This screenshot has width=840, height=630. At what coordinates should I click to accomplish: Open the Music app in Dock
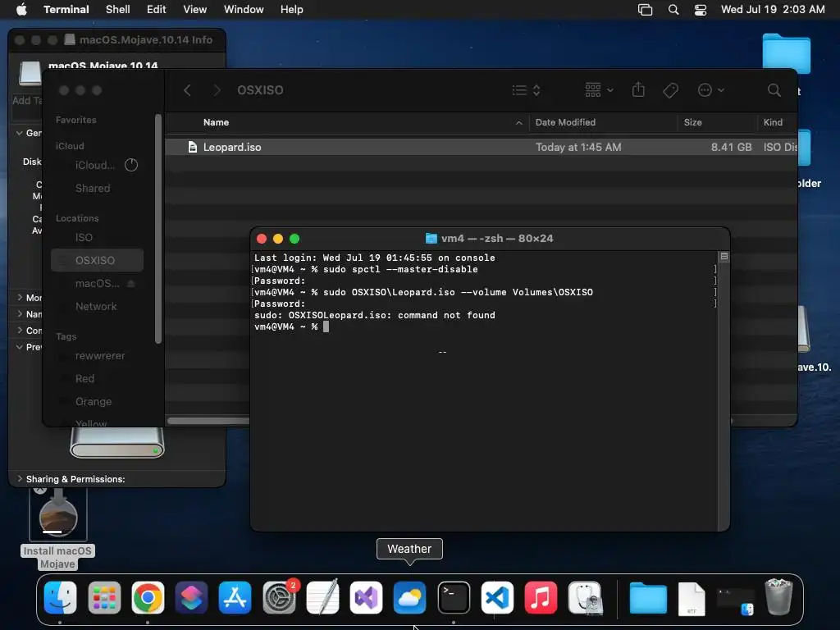(541, 597)
